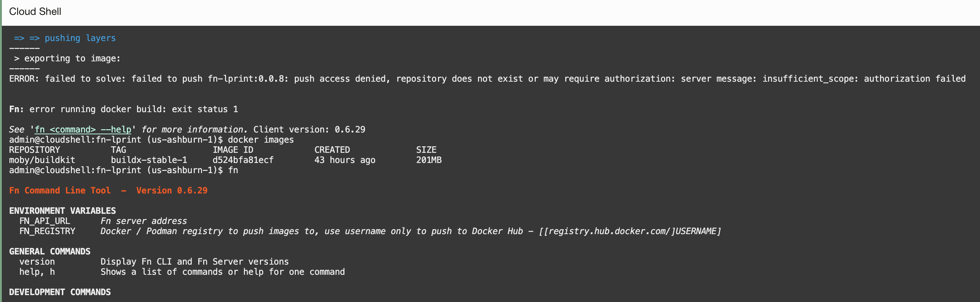Click the 'buildx-stable-1' tag value
The image size is (980, 302).
click(x=149, y=160)
